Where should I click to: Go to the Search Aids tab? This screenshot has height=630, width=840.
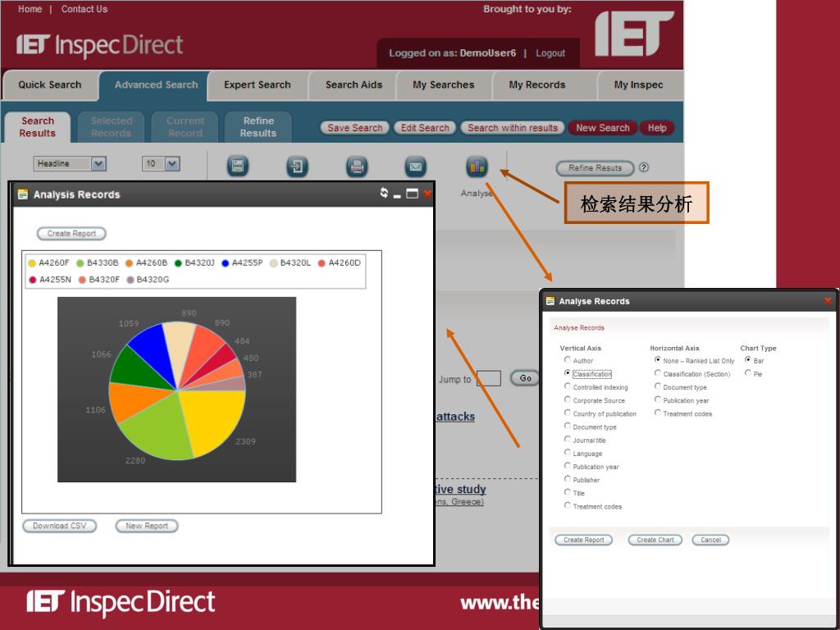click(354, 84)
